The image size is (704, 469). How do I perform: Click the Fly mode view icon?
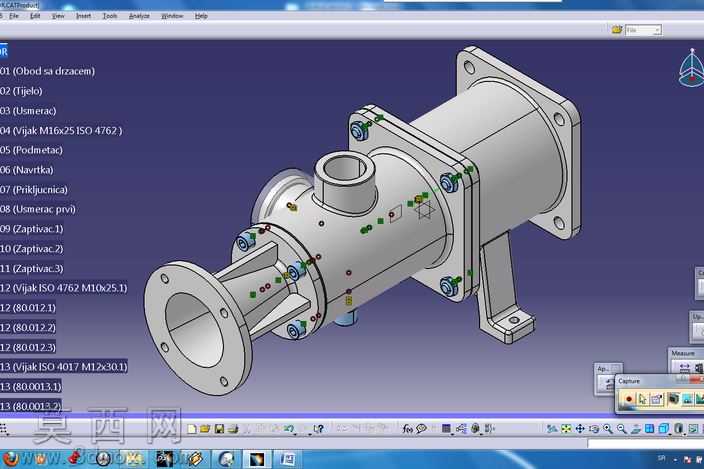[552, 429]
